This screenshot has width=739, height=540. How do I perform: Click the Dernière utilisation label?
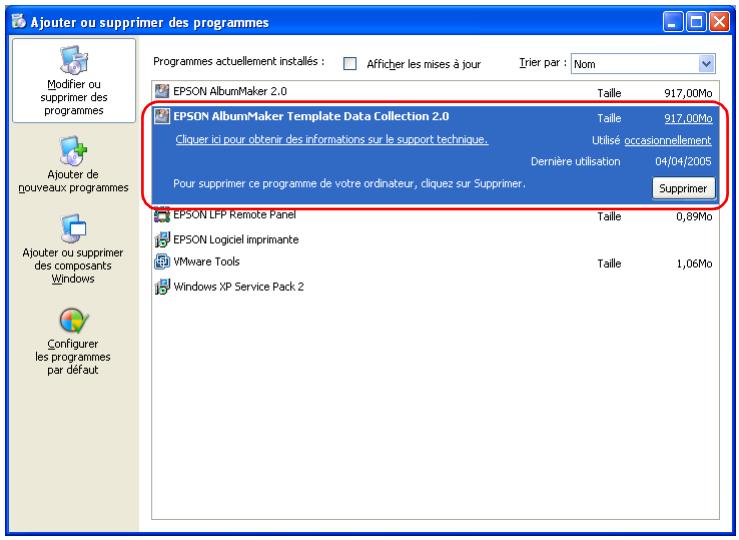pos(575,162)
